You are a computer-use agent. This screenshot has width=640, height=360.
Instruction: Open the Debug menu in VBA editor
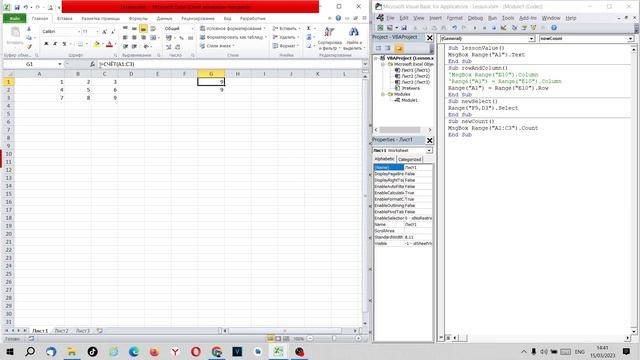pos(475,18)
